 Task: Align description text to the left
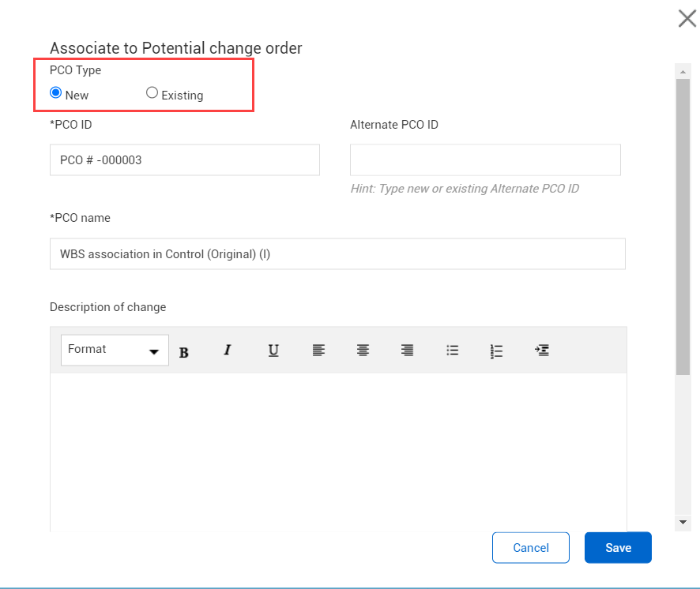tap(318, 351)
